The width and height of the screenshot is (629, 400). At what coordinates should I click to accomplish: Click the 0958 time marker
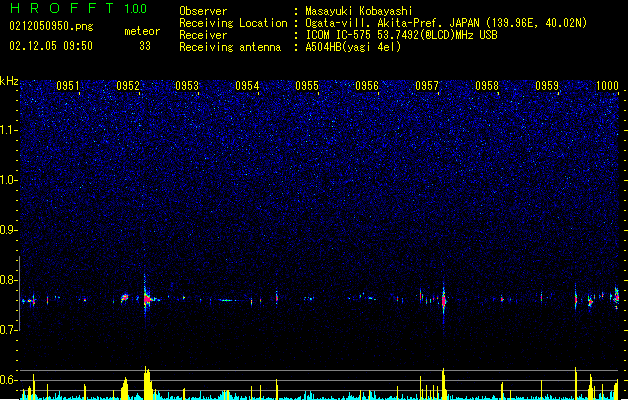487,86
